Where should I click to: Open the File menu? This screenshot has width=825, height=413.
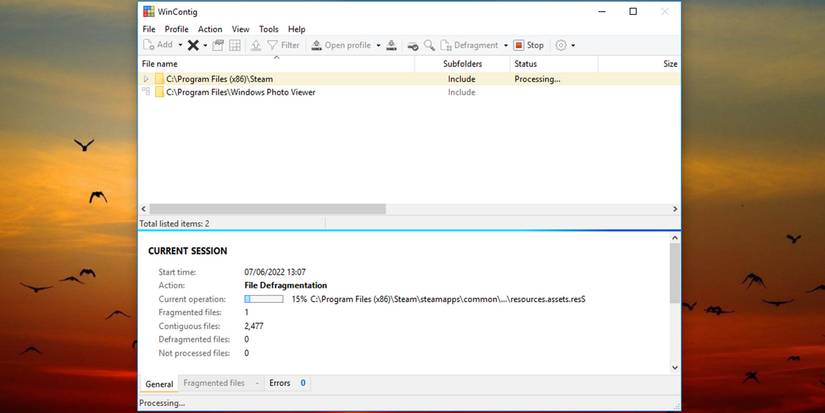[149, 29]
